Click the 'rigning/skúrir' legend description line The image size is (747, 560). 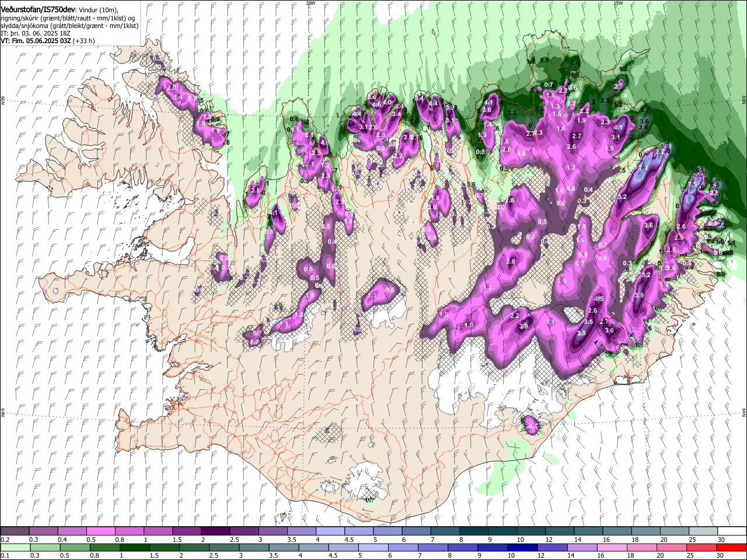click(x=68, y=18)
